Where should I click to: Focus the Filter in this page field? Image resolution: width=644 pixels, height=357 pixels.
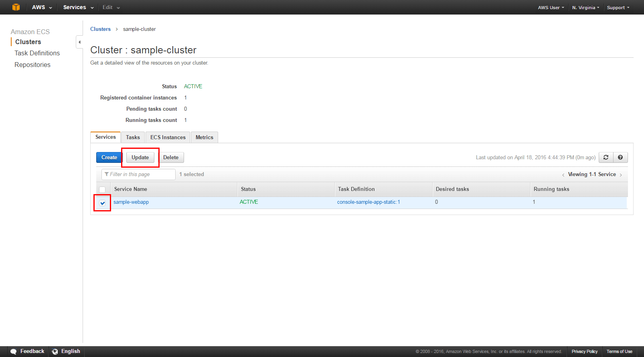(x=138, y=174)
